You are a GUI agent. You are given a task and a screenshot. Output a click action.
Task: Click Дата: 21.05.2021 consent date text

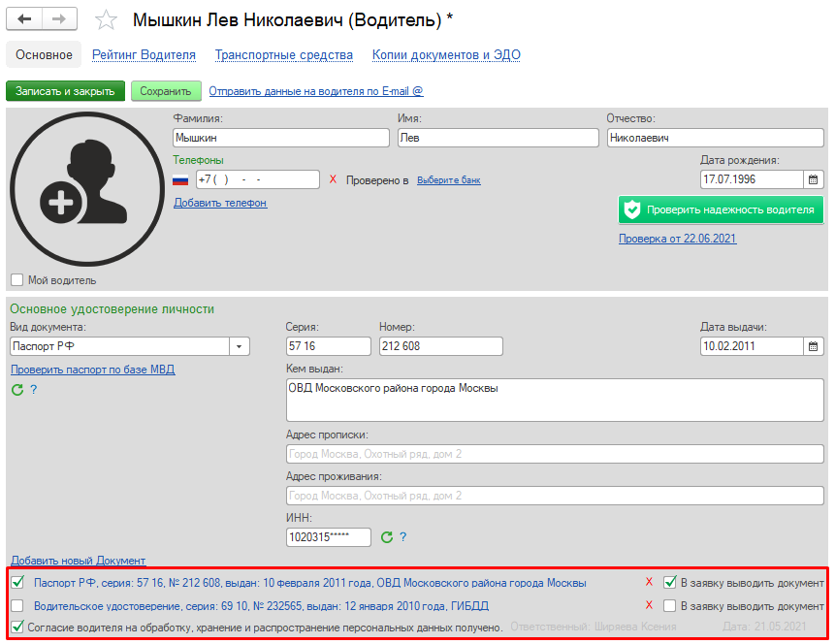point(764,627)
